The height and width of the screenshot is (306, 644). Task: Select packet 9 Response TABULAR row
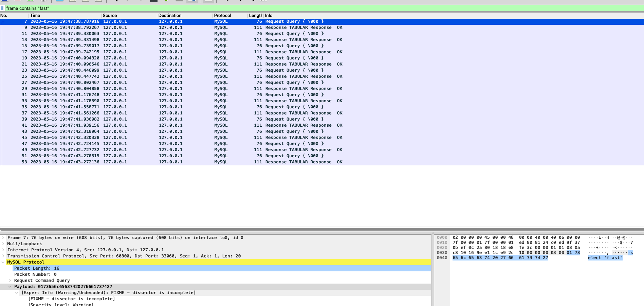(322, 28)
